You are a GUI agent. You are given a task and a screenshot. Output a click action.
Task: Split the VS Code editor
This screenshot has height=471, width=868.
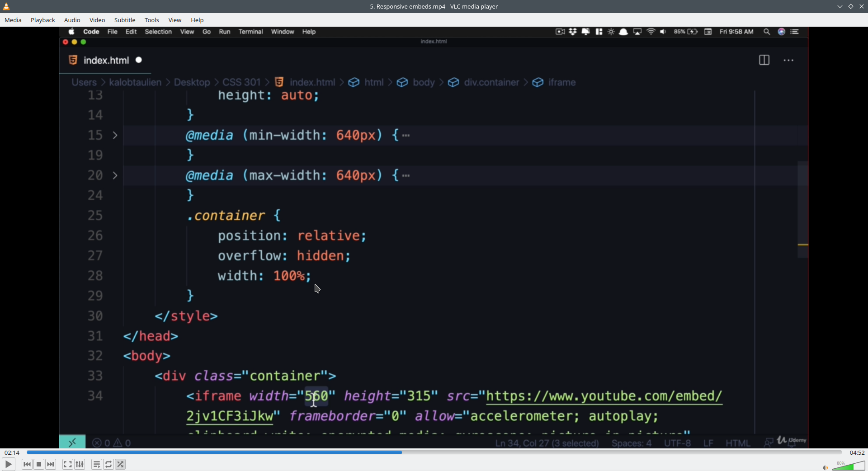pos(764,60)
